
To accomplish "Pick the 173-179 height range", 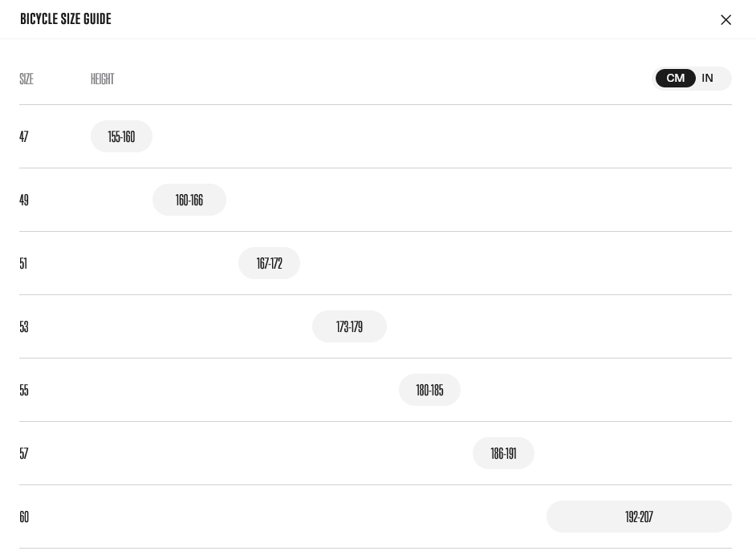I will pyautogui.click(x=349, y=326).
